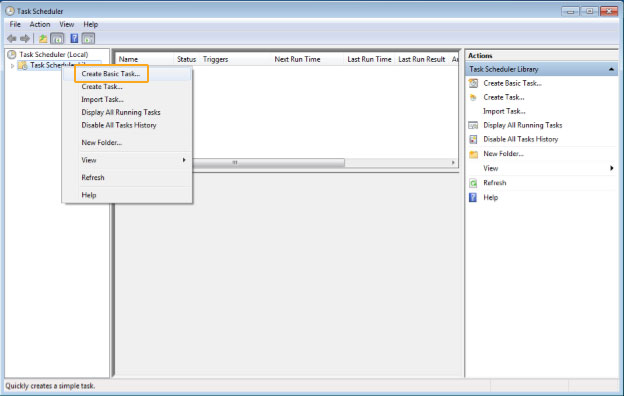This screenshot has width=625, height=396.
Task: Click the Display All Running Tasks icon
Action: tap(473, 125)
